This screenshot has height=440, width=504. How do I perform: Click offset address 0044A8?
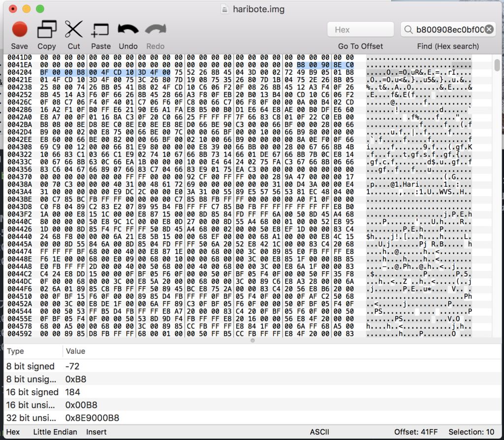coord(20,266)
